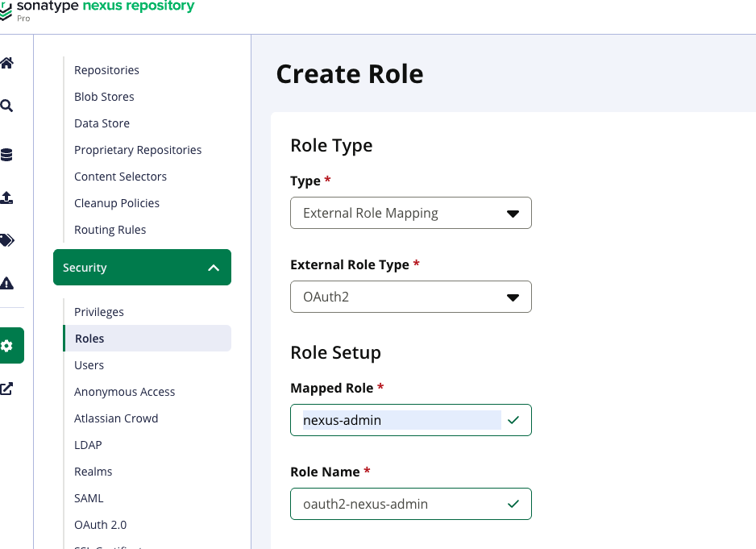Image resolution: width=756 pixels, height=549 pixels.
Task: Collapse the Security section chevron
Action: [x=213, y=268]
